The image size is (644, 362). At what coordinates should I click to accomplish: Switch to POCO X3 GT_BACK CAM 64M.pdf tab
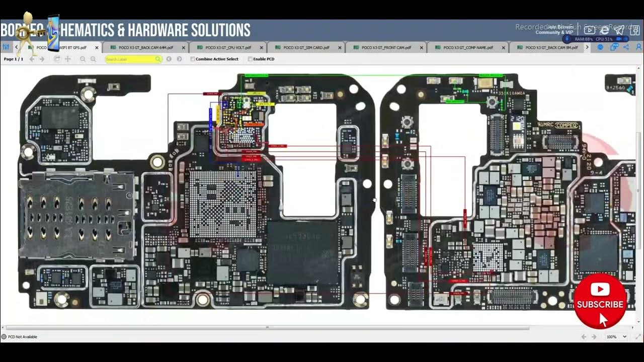[145, 48]
